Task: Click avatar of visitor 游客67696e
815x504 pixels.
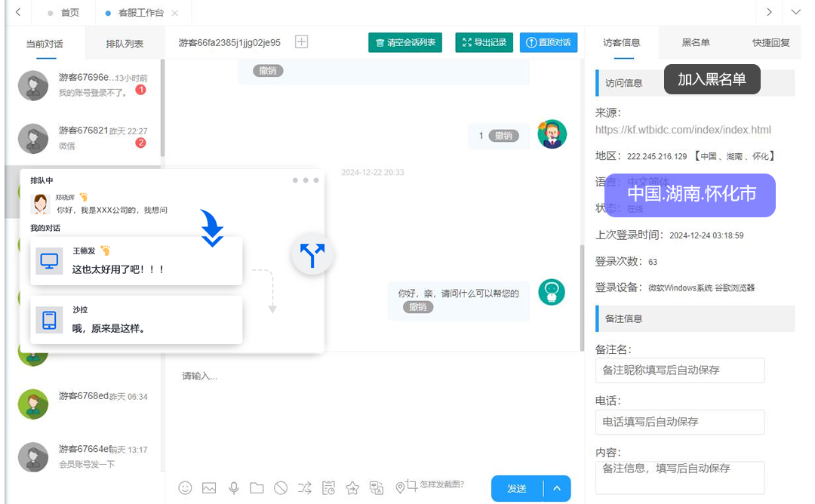Action: (x=33, y=86)
